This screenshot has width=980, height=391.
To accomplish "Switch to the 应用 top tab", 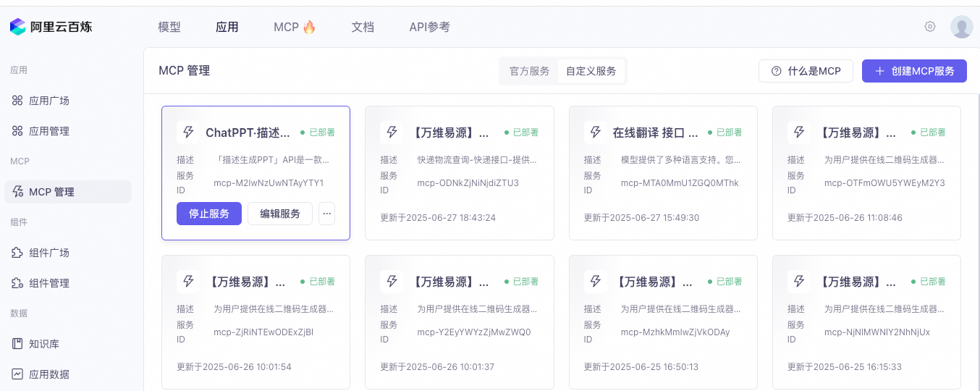I will pos(227,27).
